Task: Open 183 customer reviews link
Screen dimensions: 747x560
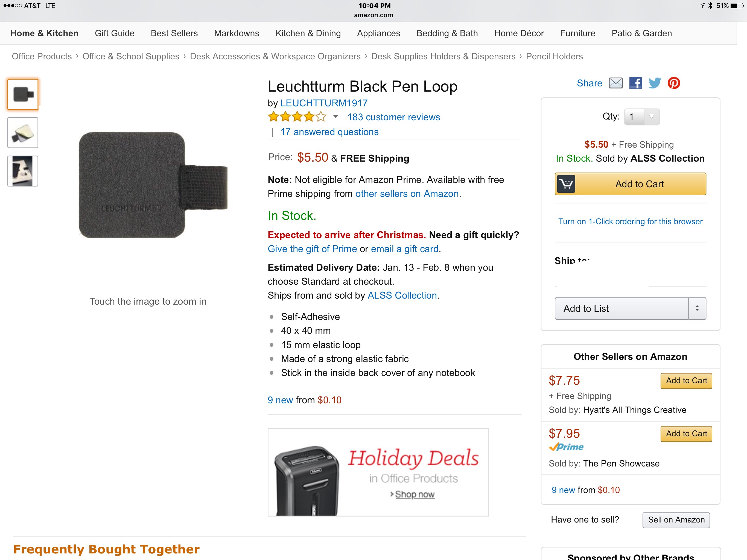Action: (394, 117)
